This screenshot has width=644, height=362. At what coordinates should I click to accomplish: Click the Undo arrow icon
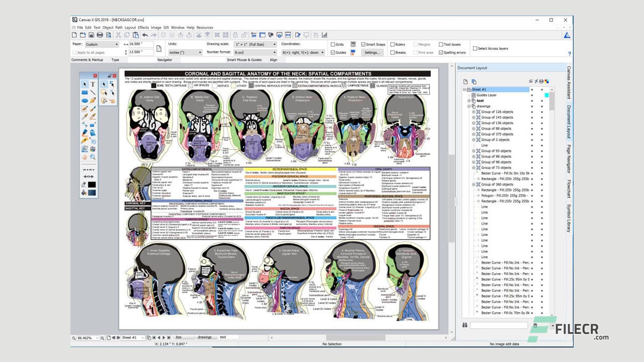click(x=145, y=35)
